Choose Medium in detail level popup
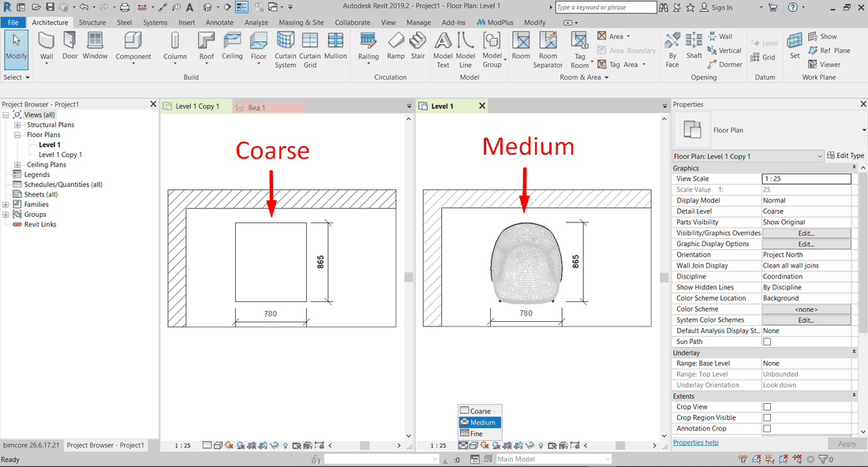This screenshot has height=467, width=868. 480,422
